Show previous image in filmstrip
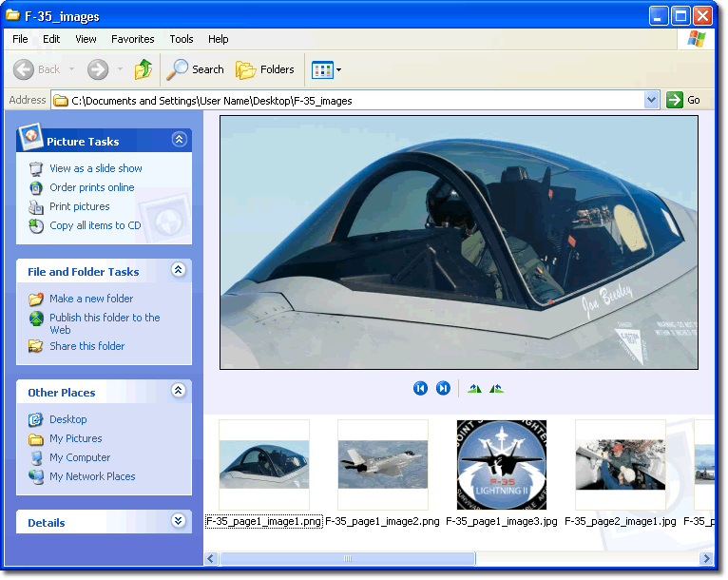The image size is (728, 580). [420, 388]
